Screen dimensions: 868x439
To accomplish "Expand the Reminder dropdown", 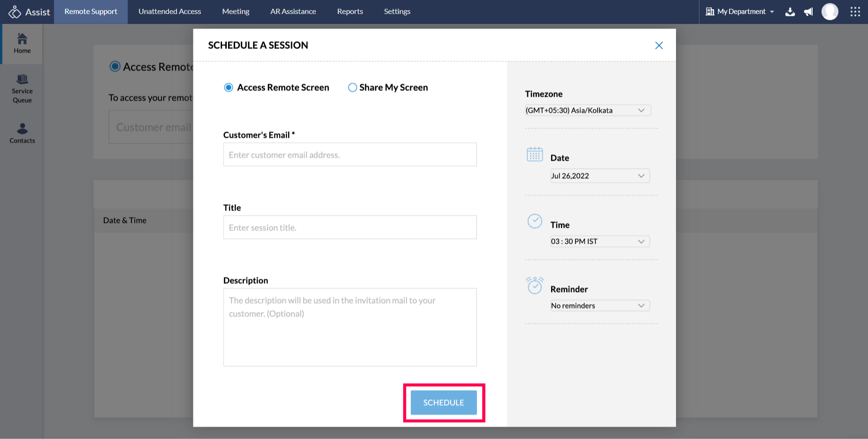I will [600, 306].
